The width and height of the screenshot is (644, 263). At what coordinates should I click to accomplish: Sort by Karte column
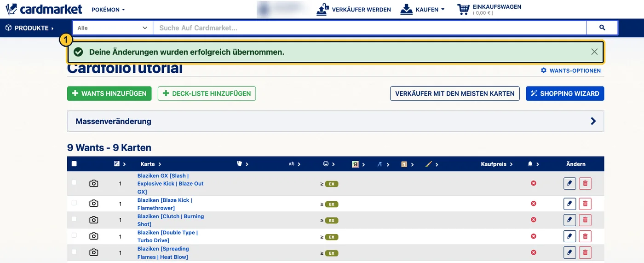click(150, 164)
